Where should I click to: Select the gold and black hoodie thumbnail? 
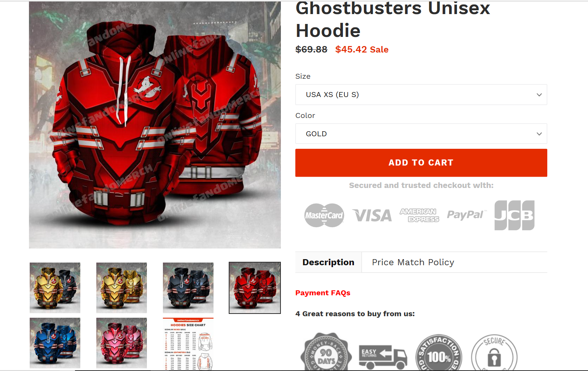click(55, 288)
